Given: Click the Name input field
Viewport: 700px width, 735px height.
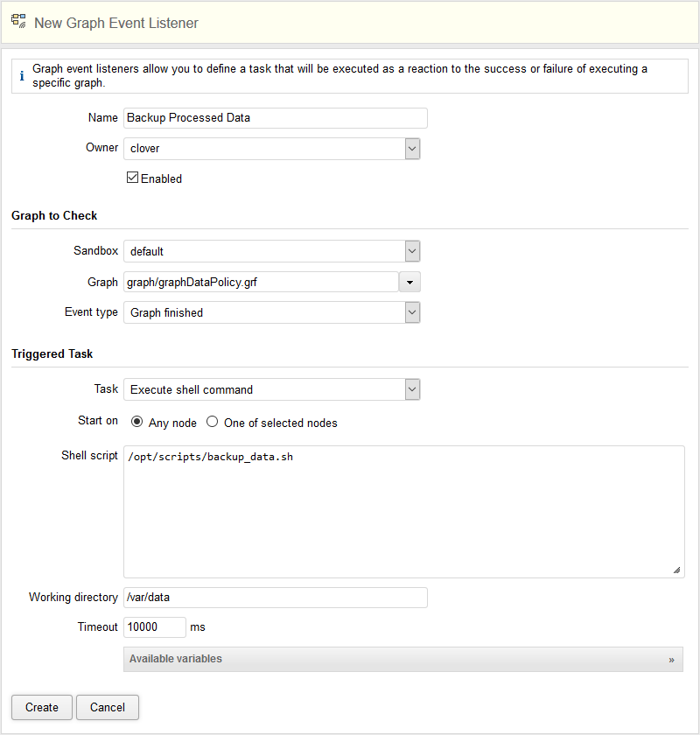Looking at the screenshot, I should [x=275, y=118].
